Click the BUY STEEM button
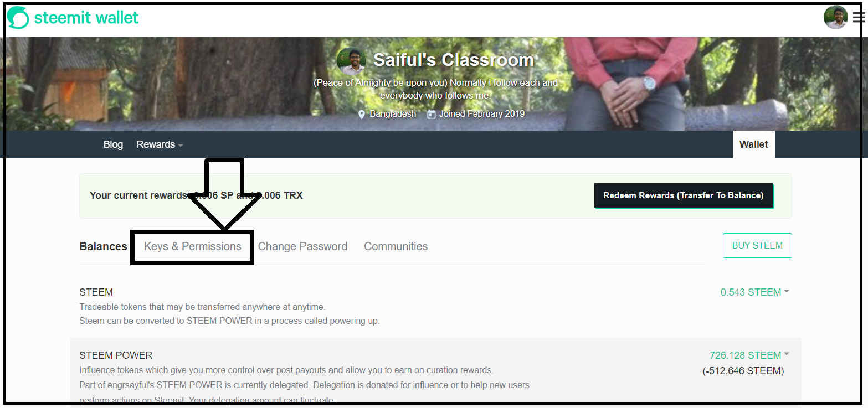868x408 pixels. point(757,246)
